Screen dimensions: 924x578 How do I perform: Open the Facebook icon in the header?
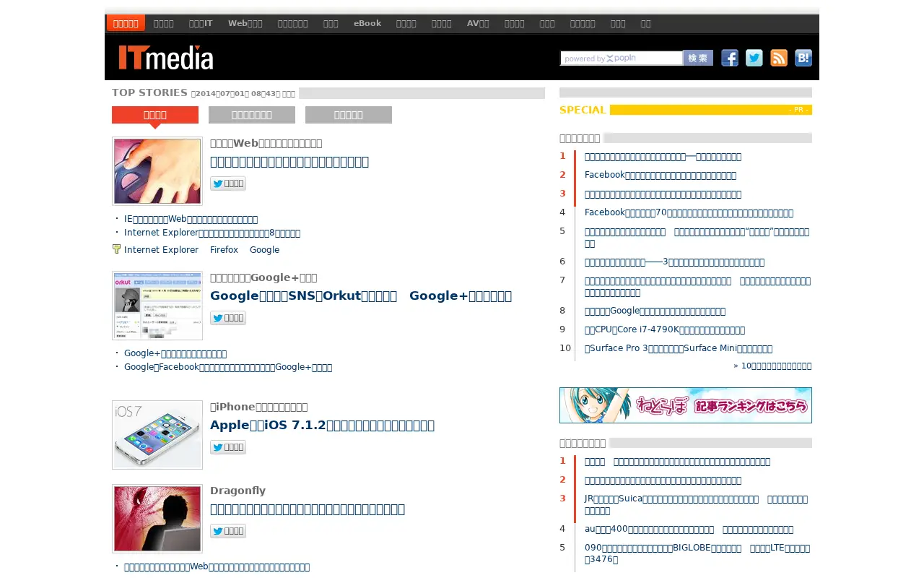(730, 58)
